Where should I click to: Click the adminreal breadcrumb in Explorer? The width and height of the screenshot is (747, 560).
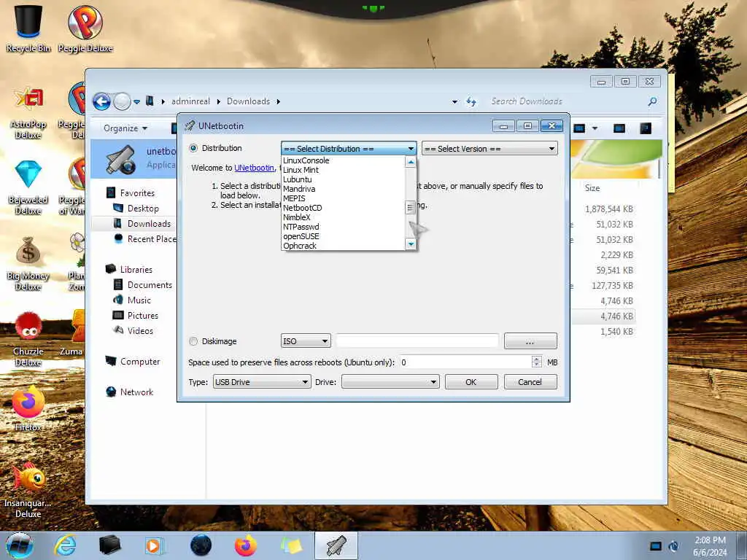[190, 101]
